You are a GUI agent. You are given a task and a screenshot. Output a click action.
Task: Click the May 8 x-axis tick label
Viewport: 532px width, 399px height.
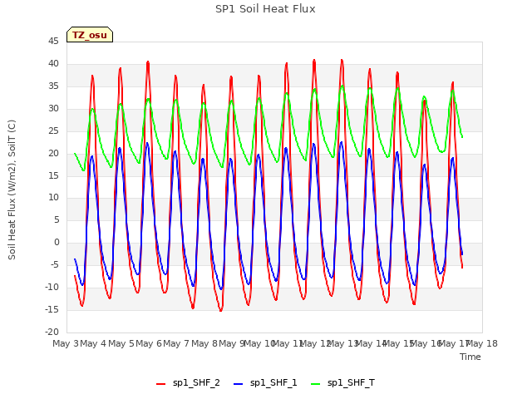pos(204,343)
